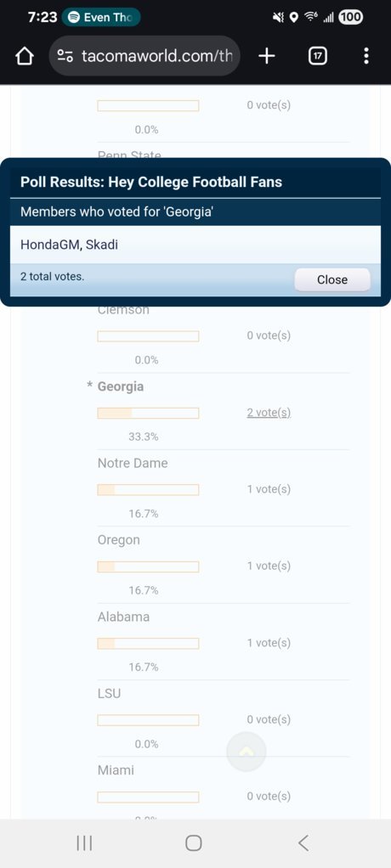Tap the Georgia vote percentage bar

tap(148, 413)
